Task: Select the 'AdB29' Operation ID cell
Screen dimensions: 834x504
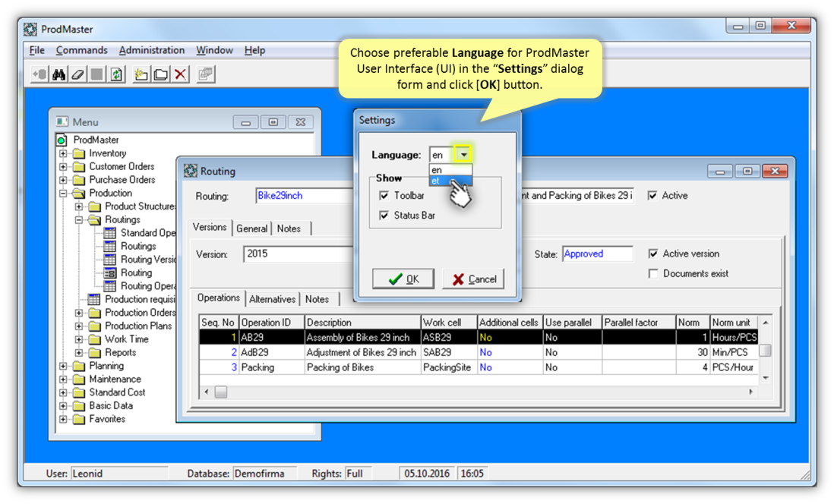Action: click(272, 352)
